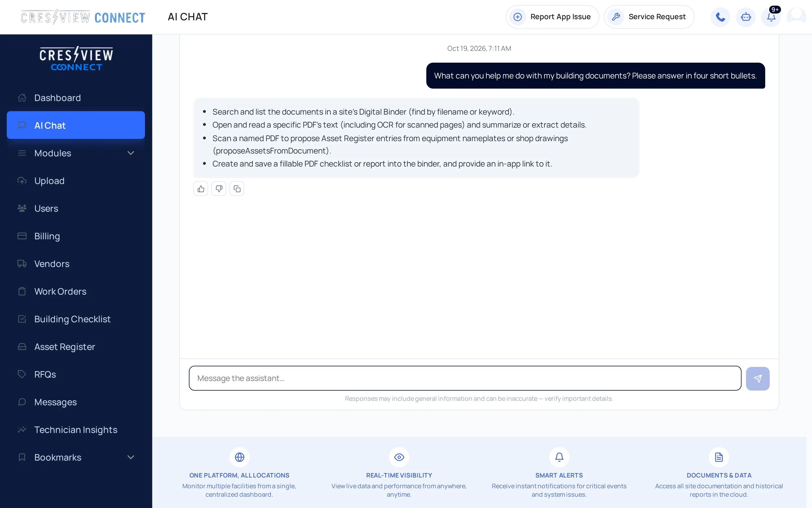Expand the Modules menu chevron
Screen dimensions: 812x508
pyautogui.click(x=131, y=153)
